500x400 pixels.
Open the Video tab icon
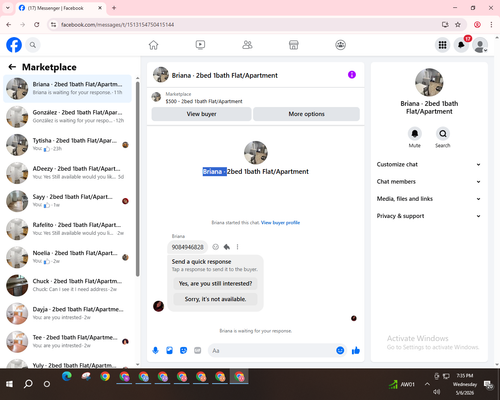pyautogui.click(x=200, y=45)
